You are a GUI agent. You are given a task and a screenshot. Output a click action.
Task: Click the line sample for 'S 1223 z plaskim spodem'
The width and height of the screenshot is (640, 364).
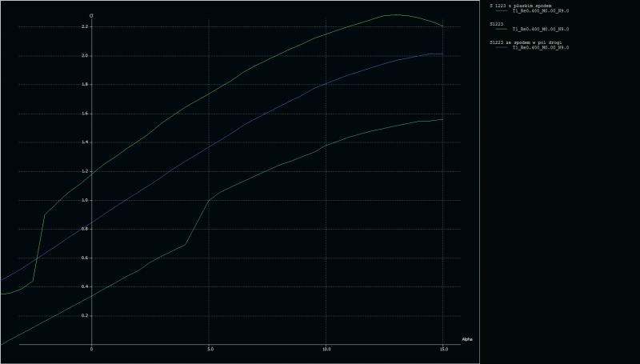[x=502, y=10]
